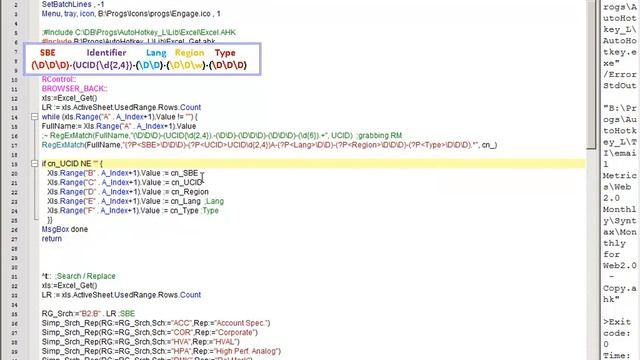
Task: Click the return statement on line 27
Action: [x=52, y=239]
